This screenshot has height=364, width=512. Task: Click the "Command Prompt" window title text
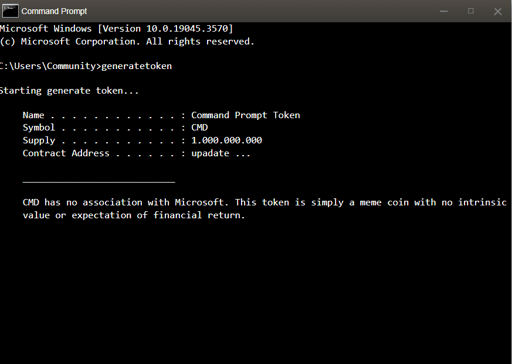54,11
